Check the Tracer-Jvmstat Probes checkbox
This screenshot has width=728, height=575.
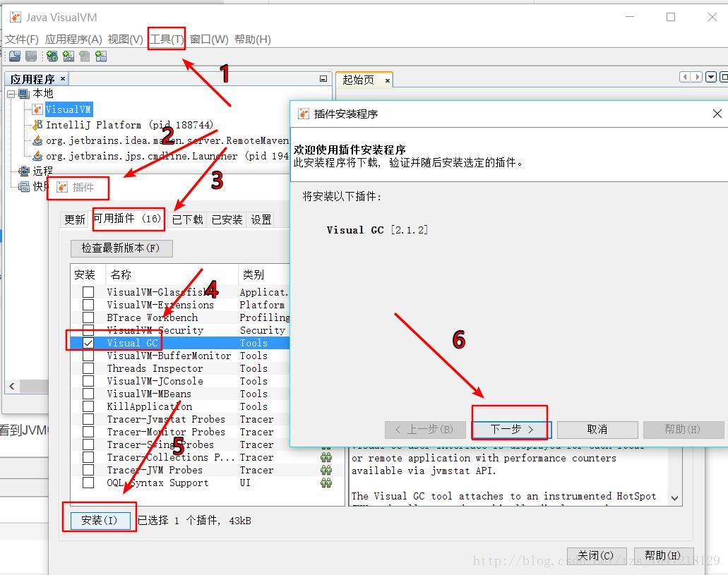tap(88, 419)
